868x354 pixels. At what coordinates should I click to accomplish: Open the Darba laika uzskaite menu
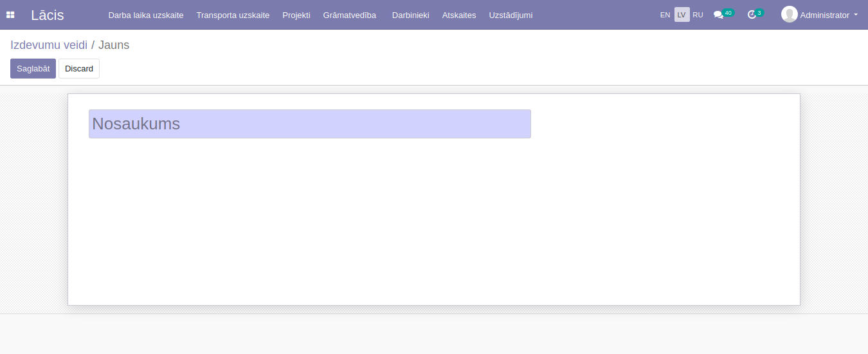click(x=146, y=15)
